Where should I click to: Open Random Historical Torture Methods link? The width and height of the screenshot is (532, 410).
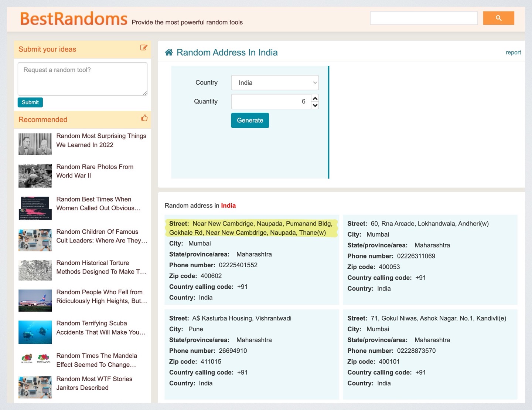[x=101, y=267]
